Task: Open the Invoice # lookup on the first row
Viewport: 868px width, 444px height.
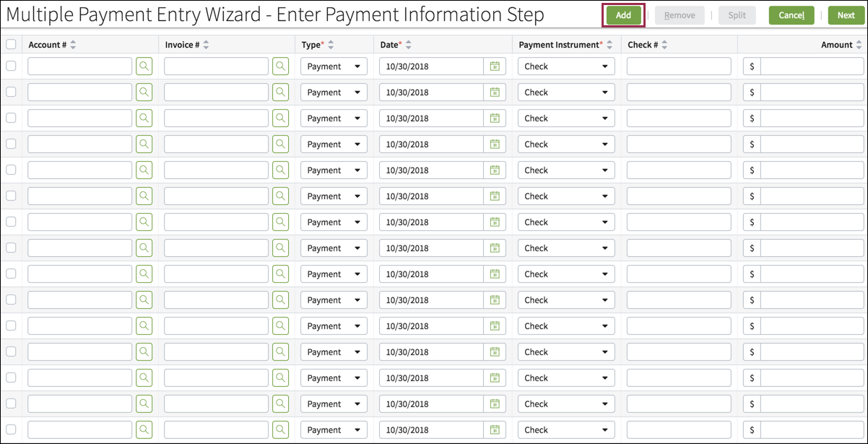Action: point(280,66)
